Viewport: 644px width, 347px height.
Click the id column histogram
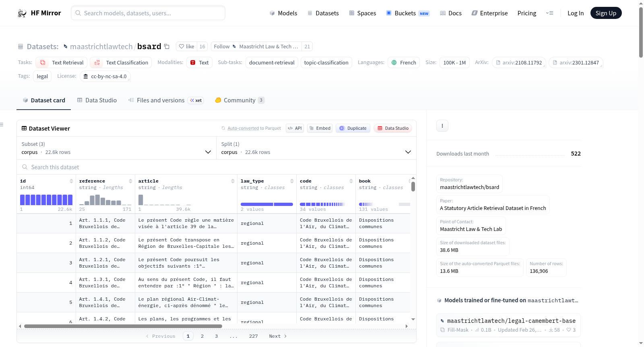tap(46, 200)
